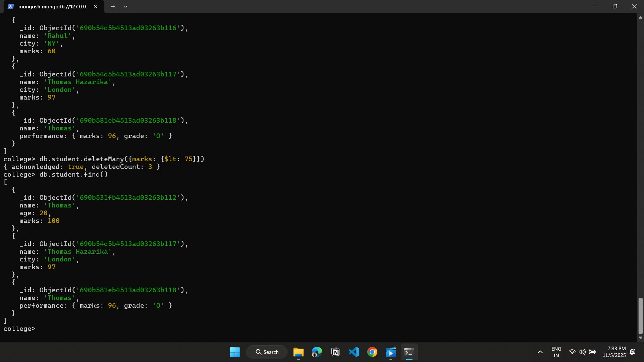Open the notifications bell icon
Image resolution: width=644 pixels, height=362 pixels.
click(633, 352)
